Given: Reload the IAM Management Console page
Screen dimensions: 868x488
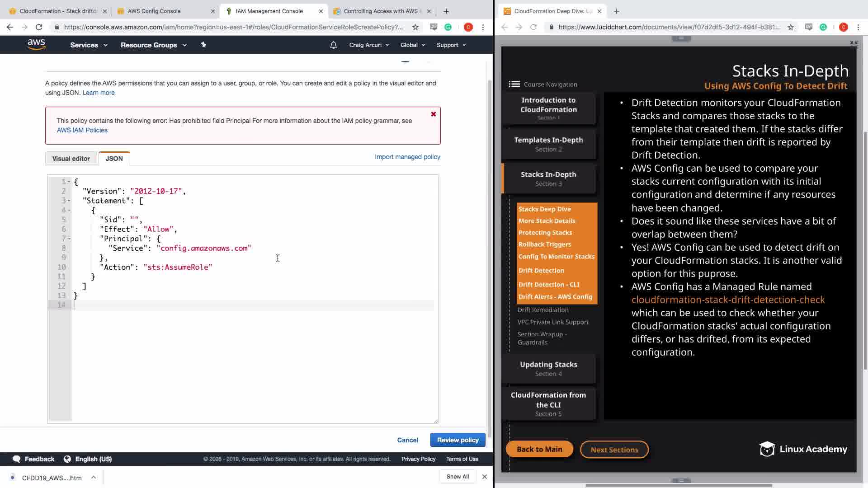Looking at the screenshot, I should coord(39,27).
